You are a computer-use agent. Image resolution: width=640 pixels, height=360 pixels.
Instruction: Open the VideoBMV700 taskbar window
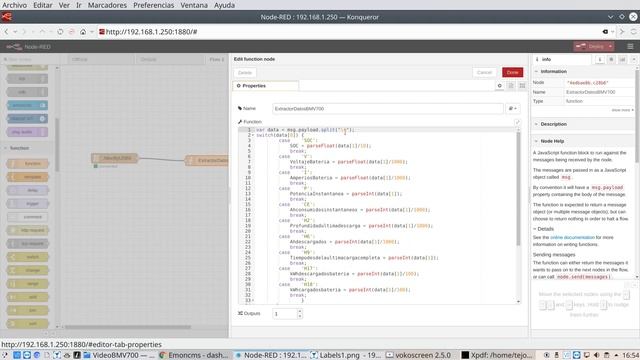[x=120, y=355]
